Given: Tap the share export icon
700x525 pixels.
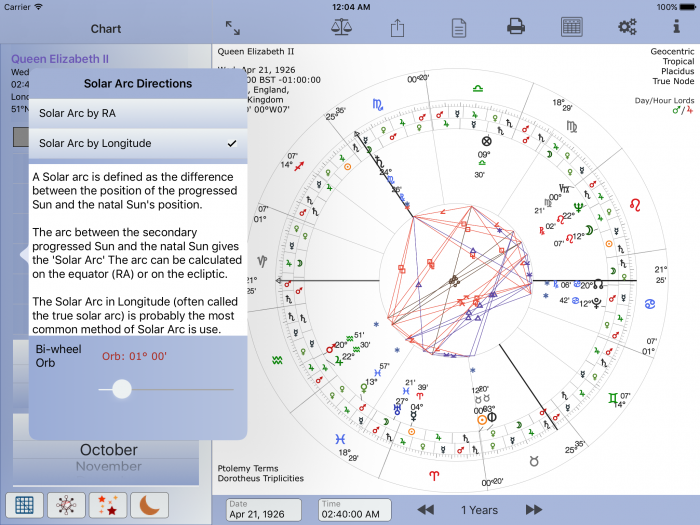Looking at the screenshot, I should point(398,27).
